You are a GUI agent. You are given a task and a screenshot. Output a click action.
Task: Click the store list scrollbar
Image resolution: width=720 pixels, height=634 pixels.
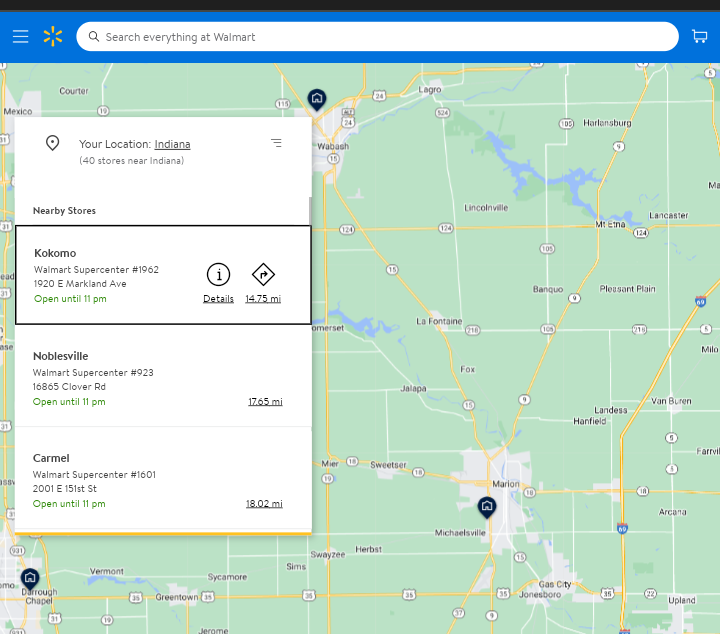point(310,211)
